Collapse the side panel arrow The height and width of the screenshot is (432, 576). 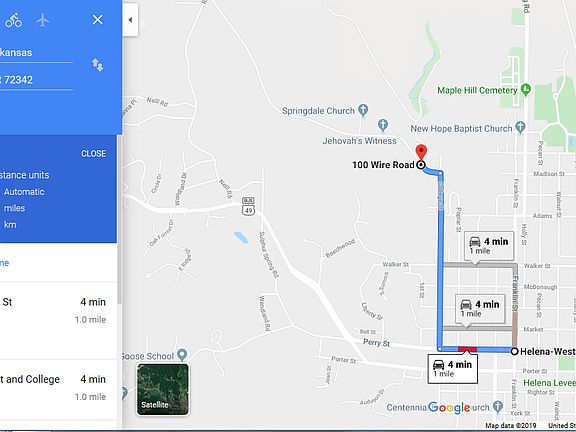pyautogui.click(x=130, y=20)
